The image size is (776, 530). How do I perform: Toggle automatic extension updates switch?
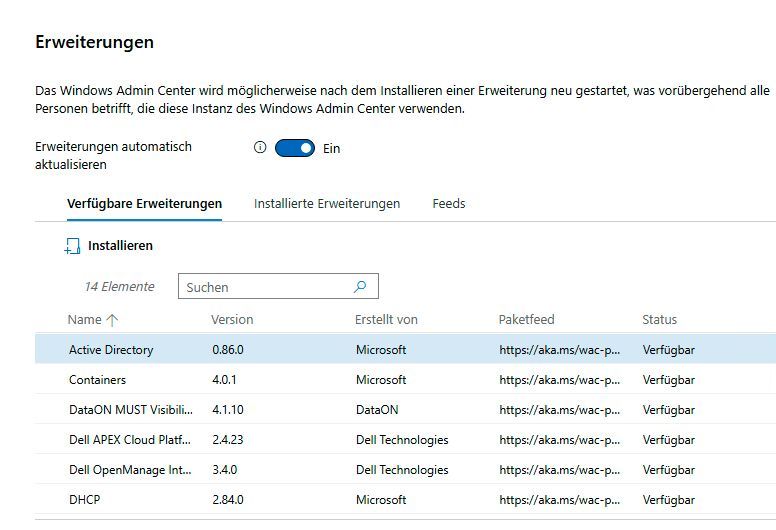294,148
